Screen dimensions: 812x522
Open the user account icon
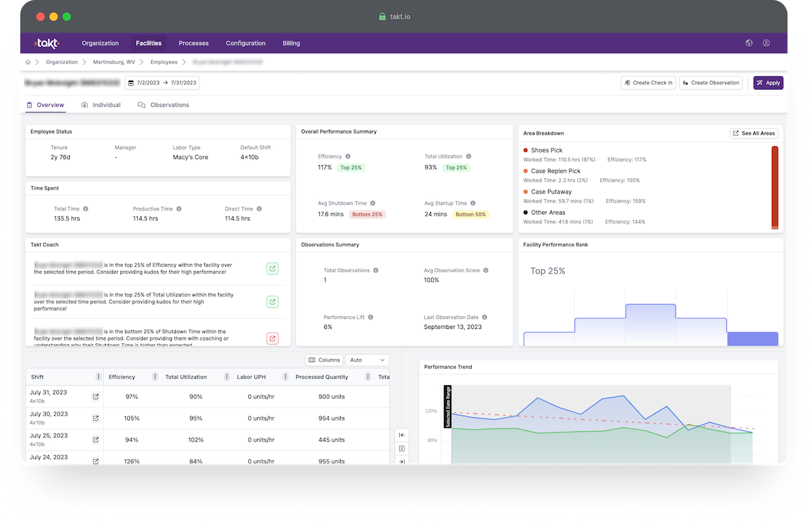click(x=767, y=43)
